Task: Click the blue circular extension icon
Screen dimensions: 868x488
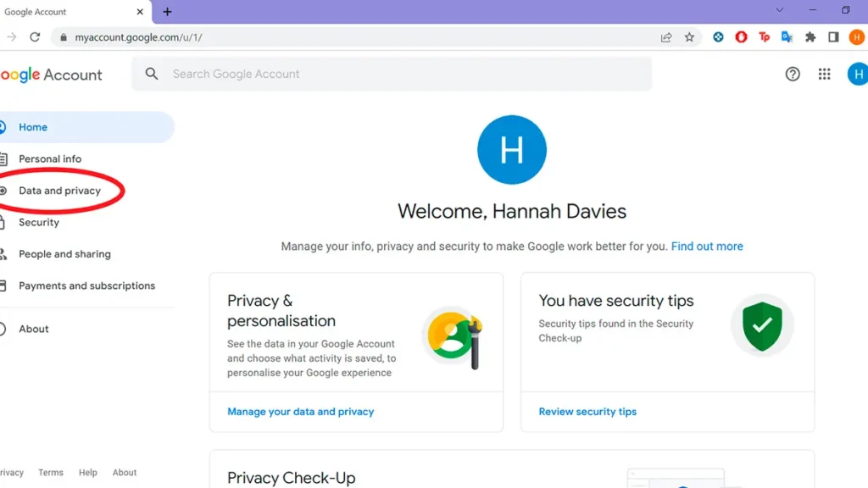Action: [718, 37]
